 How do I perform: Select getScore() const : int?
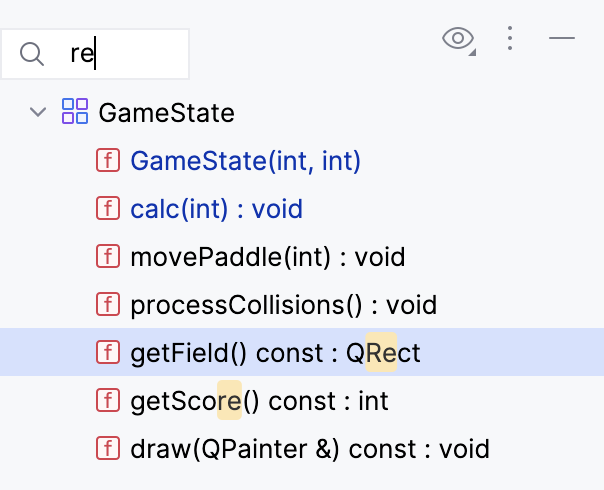pyautogui.click(x=259, y=401)
